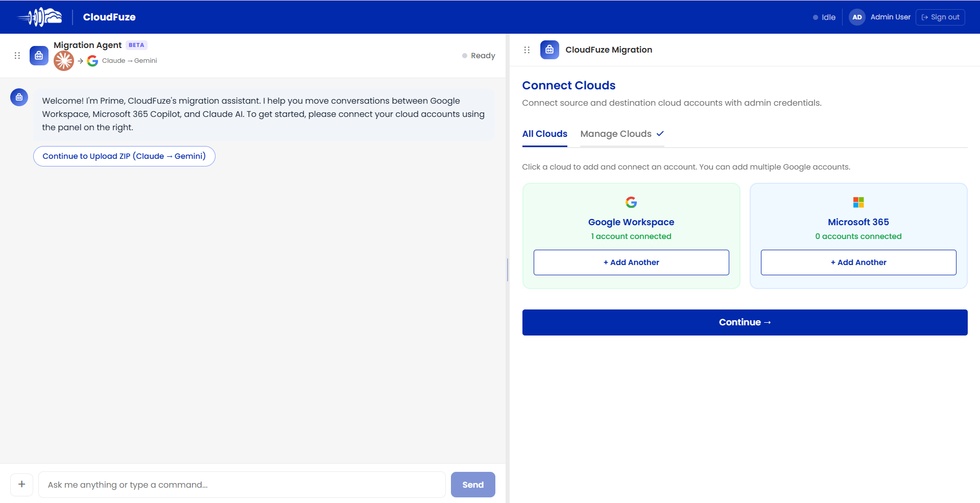Click the arrow between Claude and Google logos
Image resolution: width=980 pixels, height=503 pixels.
point(81,61)
